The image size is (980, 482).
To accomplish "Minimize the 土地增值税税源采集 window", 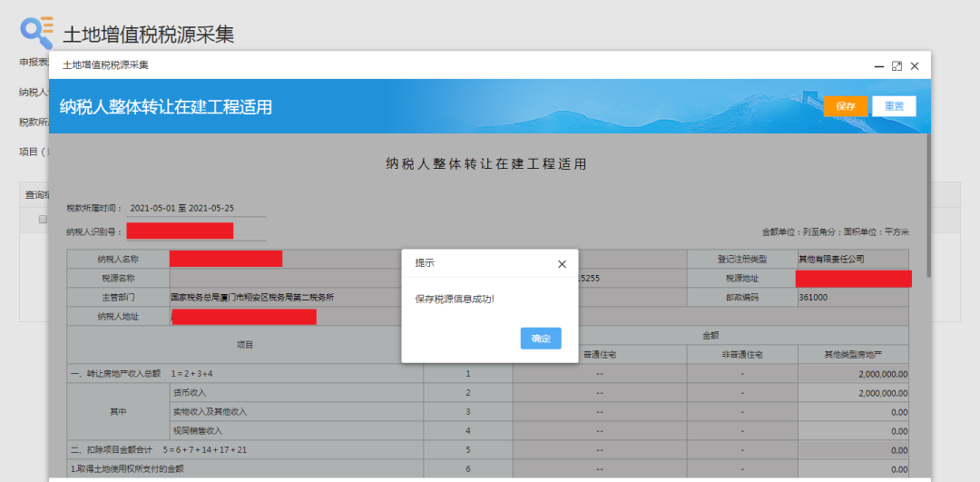I will 878,65.
